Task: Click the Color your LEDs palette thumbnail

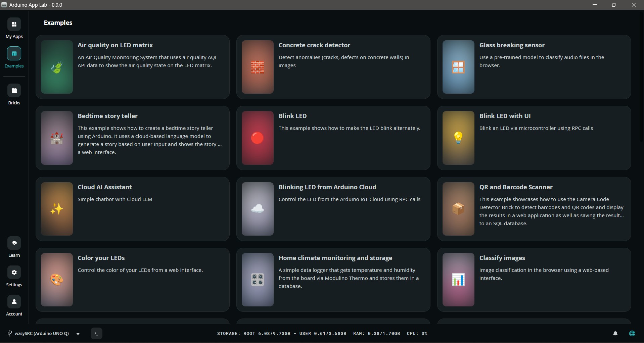Action: (57, 280)
